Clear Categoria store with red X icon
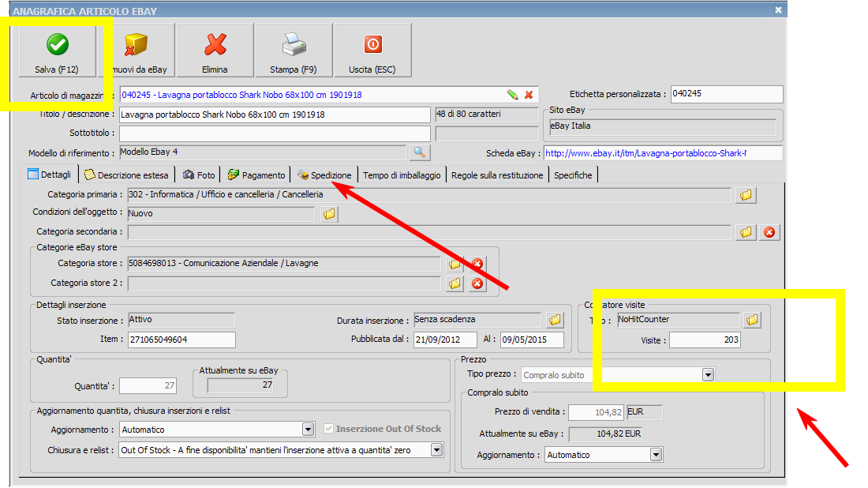This screenshot has width=868, height=488. click(x=477, y=265)
